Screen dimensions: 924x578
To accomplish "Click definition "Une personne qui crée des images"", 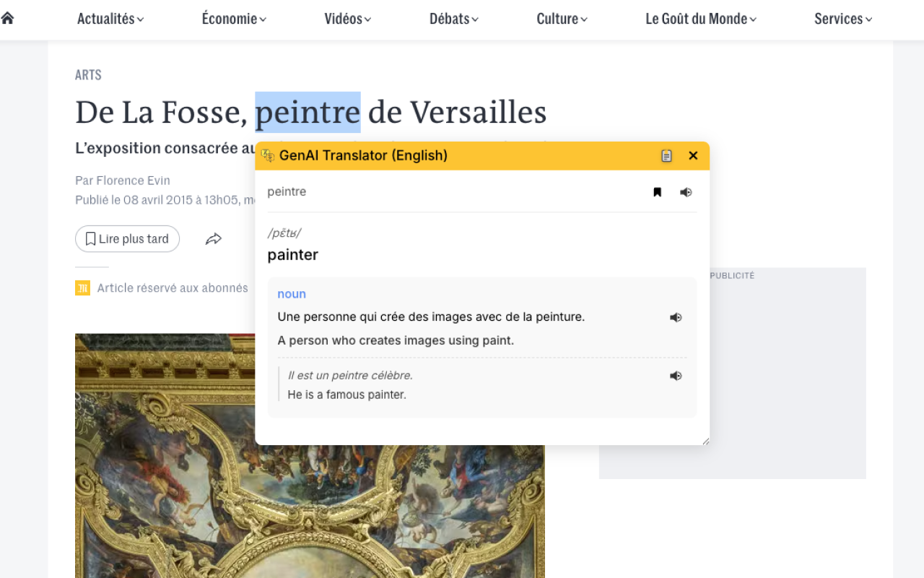I will click(x=431, y=317).
